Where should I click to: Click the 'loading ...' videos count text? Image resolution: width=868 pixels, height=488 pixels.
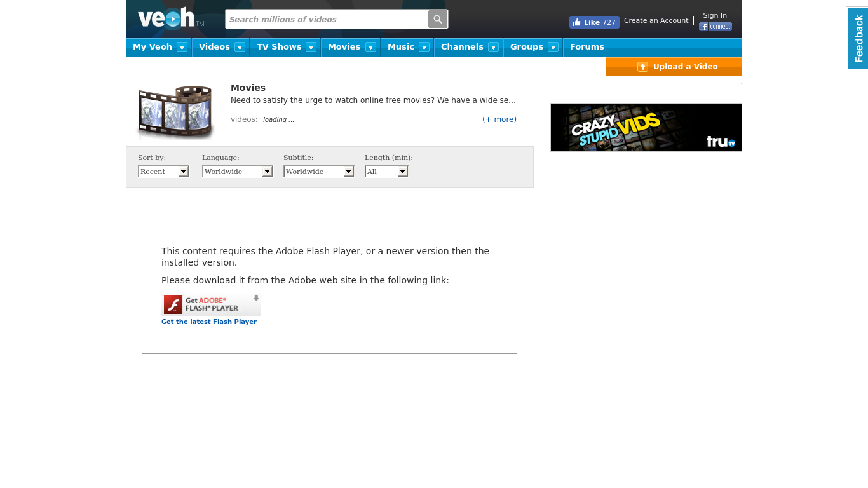point(278,119)
